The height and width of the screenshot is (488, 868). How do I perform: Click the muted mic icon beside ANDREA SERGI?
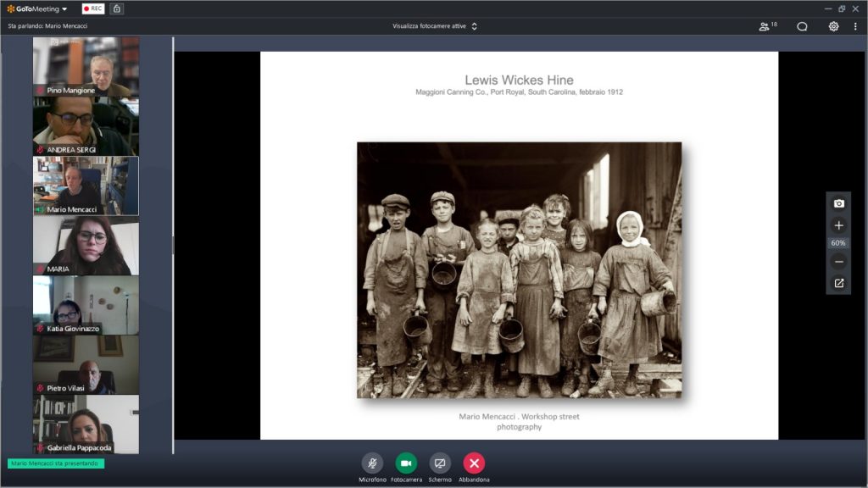pos(40,149)
